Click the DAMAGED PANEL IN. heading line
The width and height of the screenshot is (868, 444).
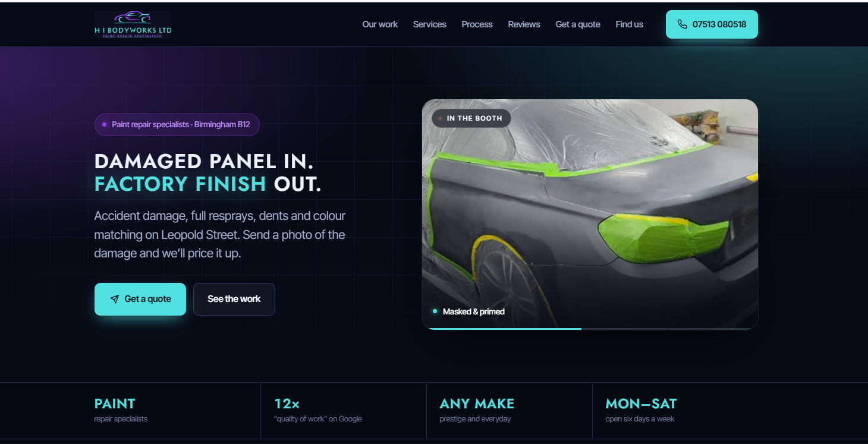[x=204, y=162]
